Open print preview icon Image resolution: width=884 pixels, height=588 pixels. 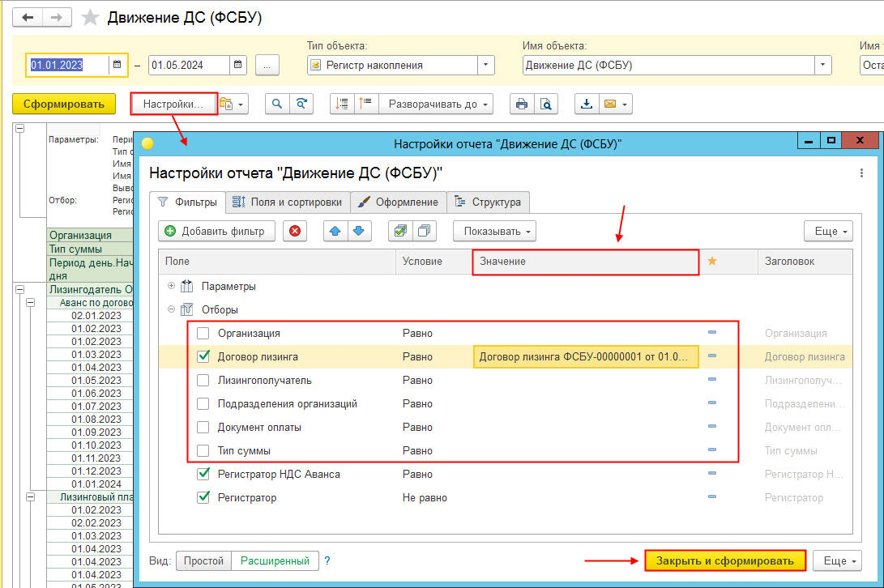point(546,104)
